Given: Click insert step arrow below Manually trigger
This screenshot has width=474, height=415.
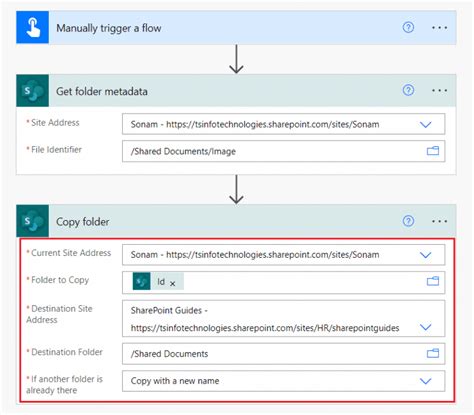Looking at the screenshot, I should (236, 59).
